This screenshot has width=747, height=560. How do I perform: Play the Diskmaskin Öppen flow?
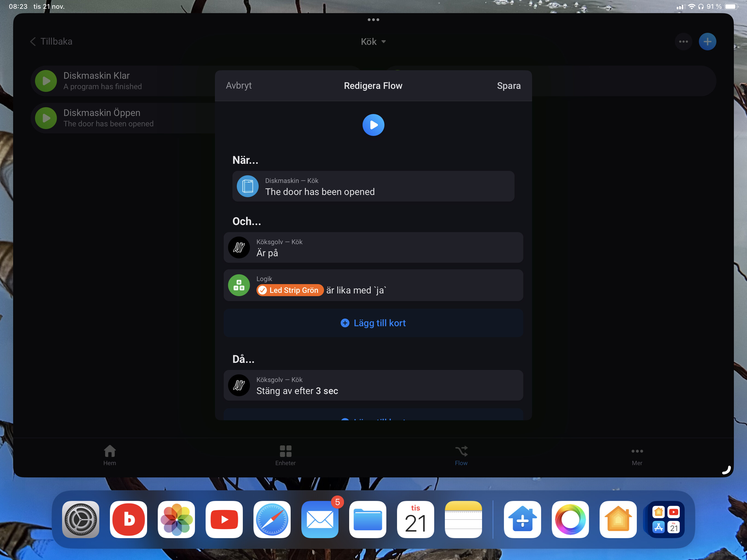point(46,118)
